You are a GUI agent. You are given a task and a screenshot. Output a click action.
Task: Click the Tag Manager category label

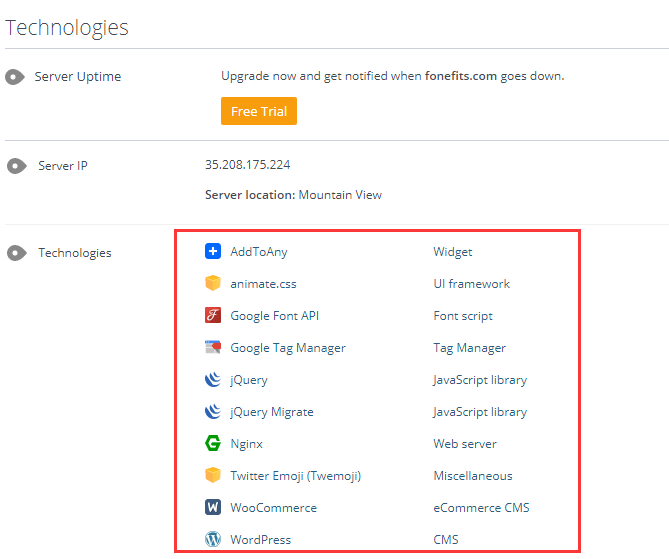point(469,348)
